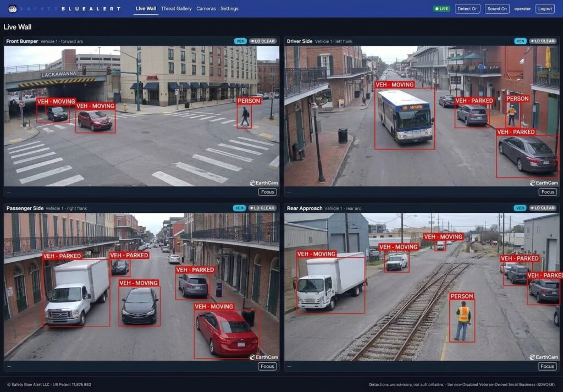Click the VEH badge on Rear Approach panel
This screenshot has height=392, width=563.
point(520,208)
